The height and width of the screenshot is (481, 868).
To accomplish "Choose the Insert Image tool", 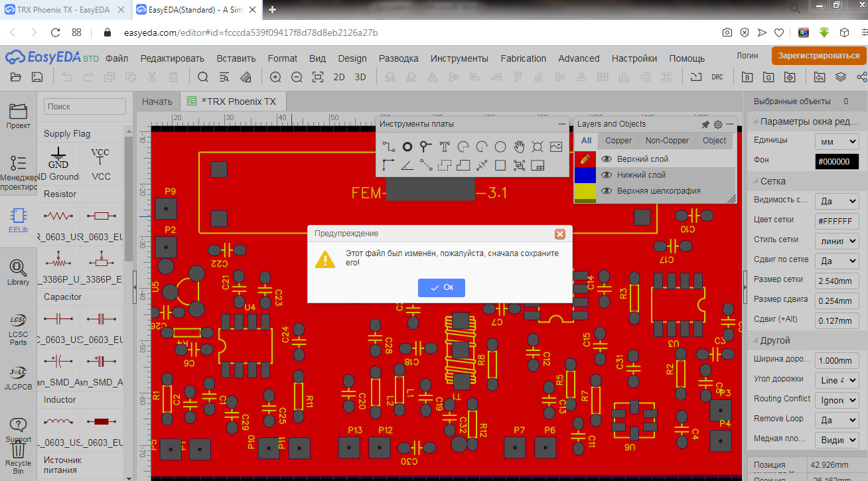I will coord(556,147).
